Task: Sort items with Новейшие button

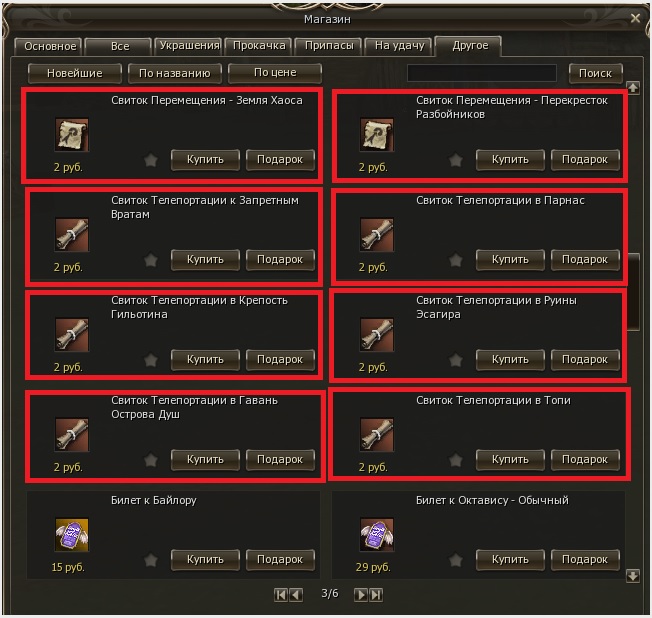Action: pos(75,73)
